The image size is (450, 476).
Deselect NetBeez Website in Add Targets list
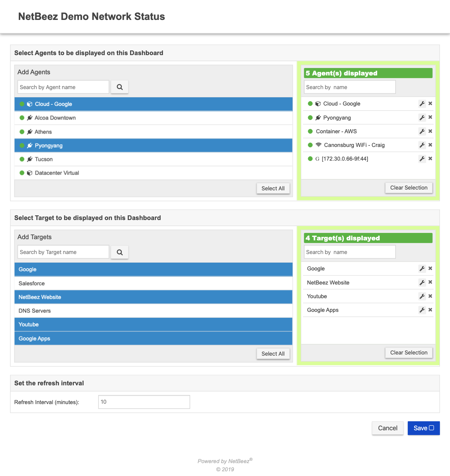154,297
